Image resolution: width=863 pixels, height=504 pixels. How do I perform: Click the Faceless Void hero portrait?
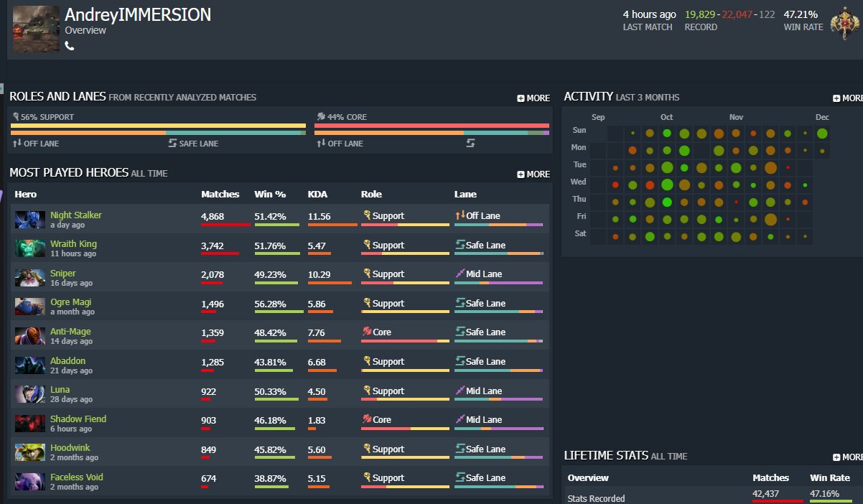(x=30, y=482)
